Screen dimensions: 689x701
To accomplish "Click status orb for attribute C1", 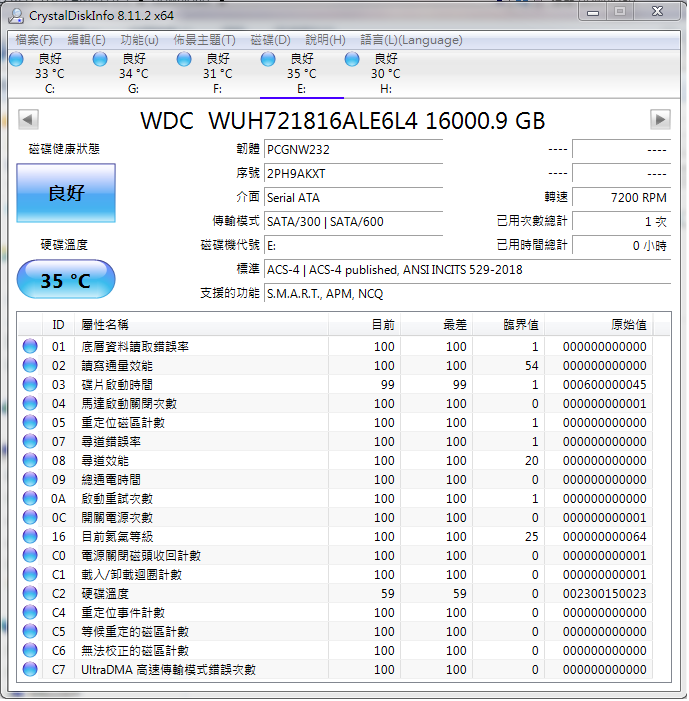I will click(30, 574).
